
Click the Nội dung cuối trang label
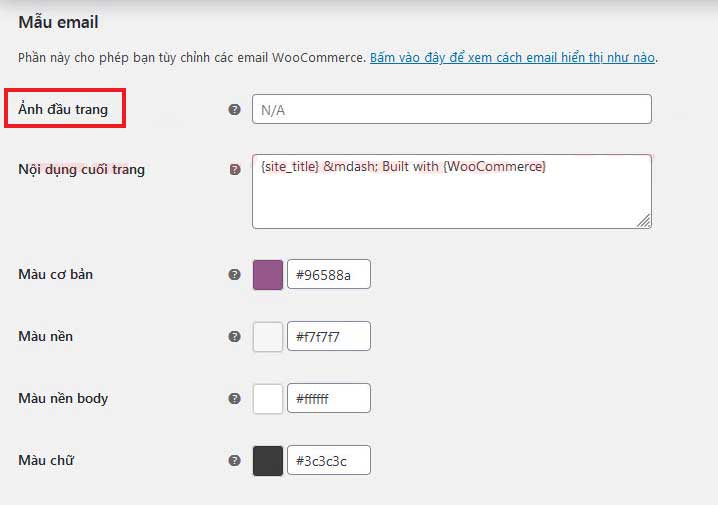click(82, 169)
